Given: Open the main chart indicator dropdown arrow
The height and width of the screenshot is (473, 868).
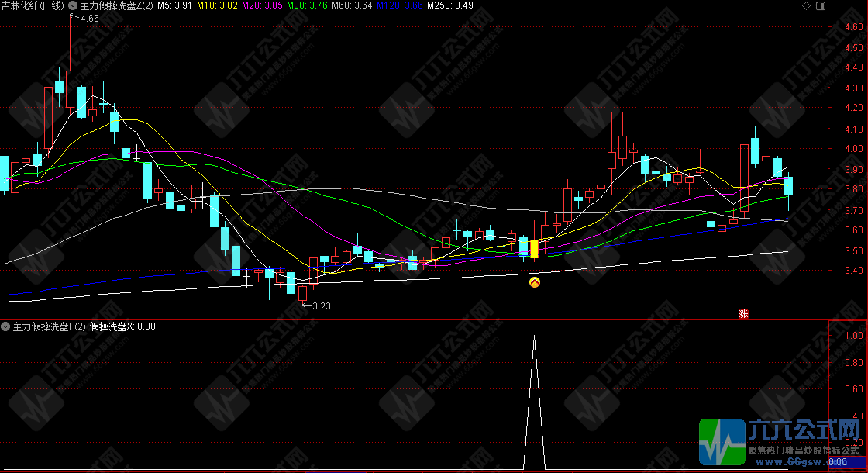Looking at the screenshot, I should [73, 6].
